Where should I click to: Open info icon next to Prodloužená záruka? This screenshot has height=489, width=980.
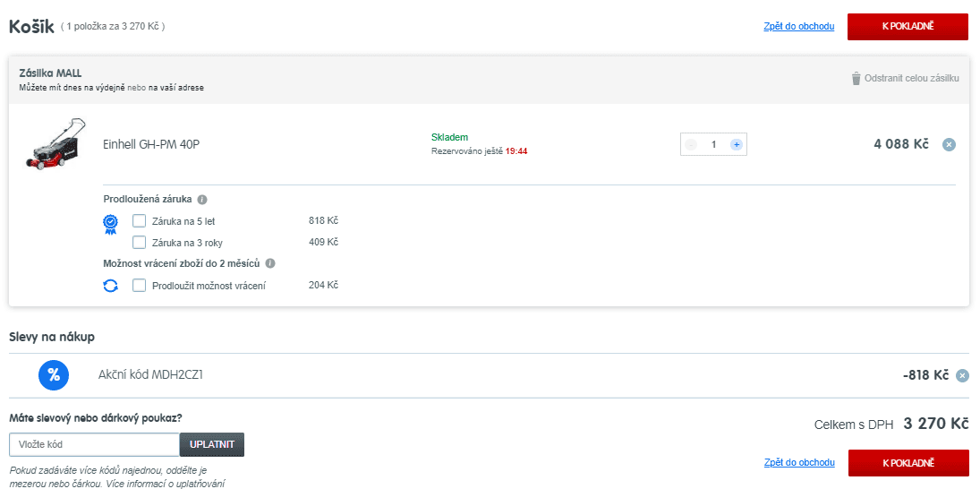(202, 200)
